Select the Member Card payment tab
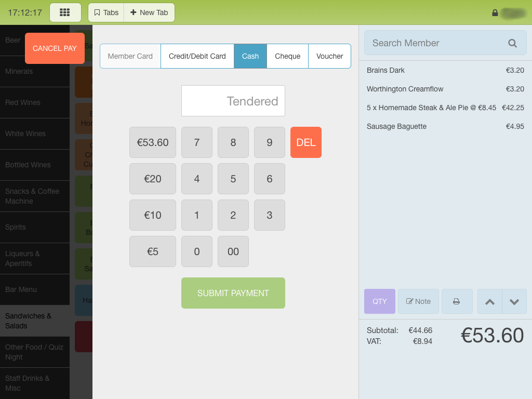 (130, 56)
